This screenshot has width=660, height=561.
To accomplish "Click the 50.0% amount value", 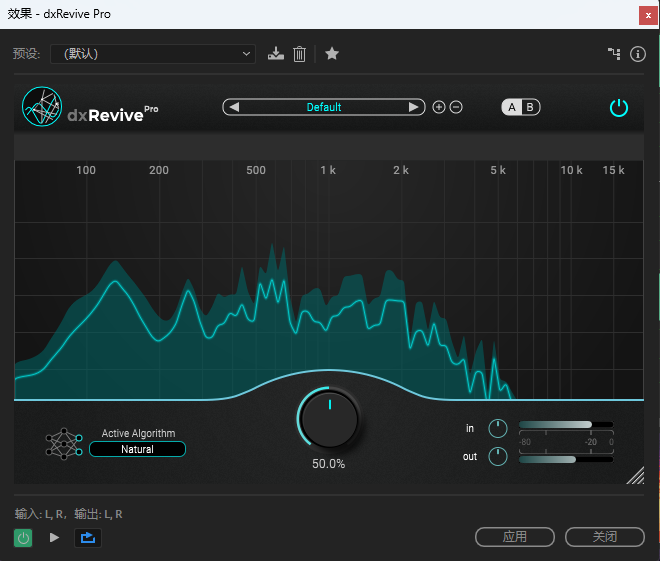I will [329, 464].
